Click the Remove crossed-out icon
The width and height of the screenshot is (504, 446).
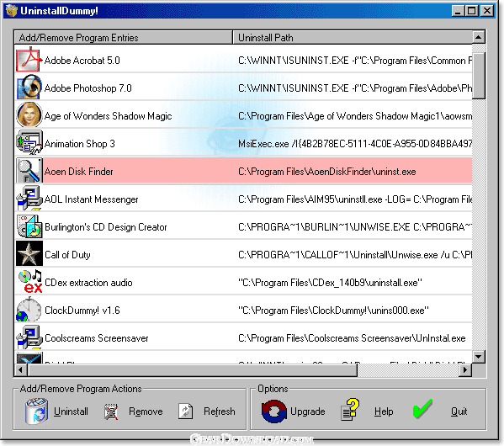click(x=111, y=411)
